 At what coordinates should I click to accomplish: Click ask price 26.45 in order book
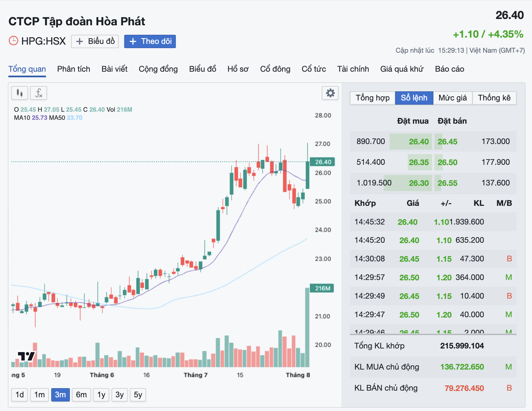(447, 142)
